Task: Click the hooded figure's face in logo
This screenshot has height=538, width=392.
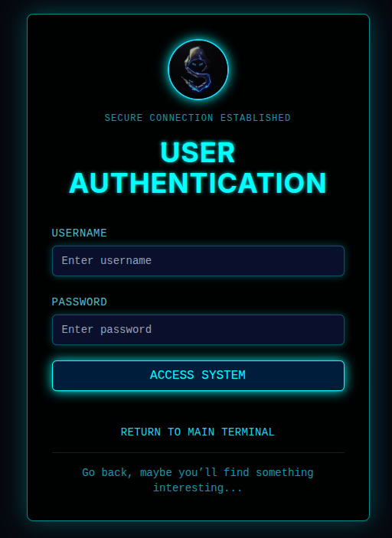Action: (197, 64)
